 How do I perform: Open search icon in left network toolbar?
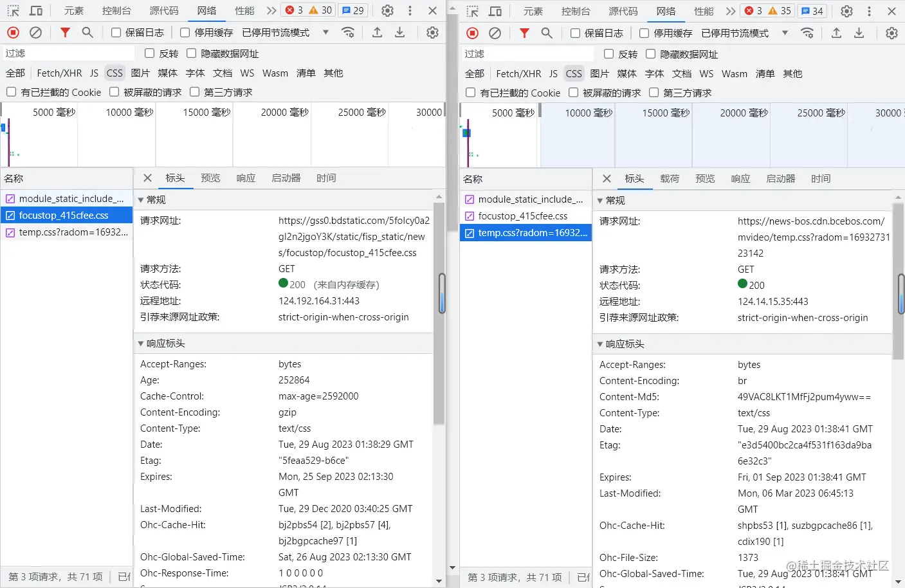[87, 32]
